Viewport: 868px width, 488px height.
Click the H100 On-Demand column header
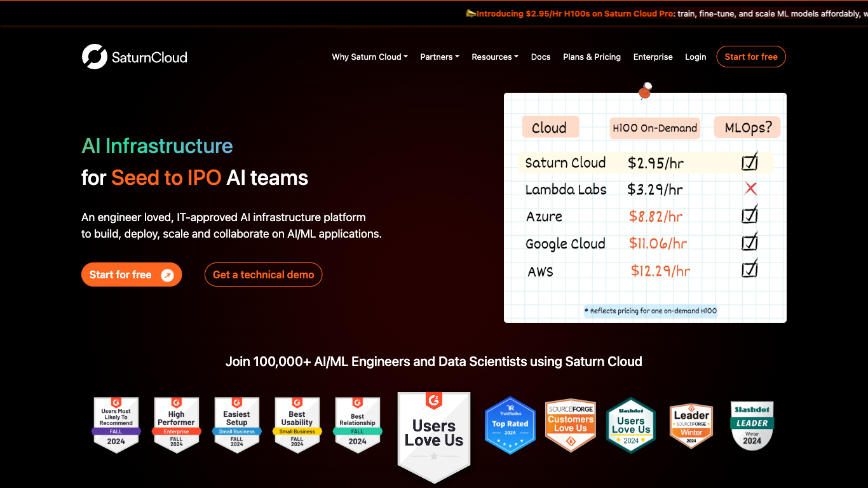click(x=654, y=128)
